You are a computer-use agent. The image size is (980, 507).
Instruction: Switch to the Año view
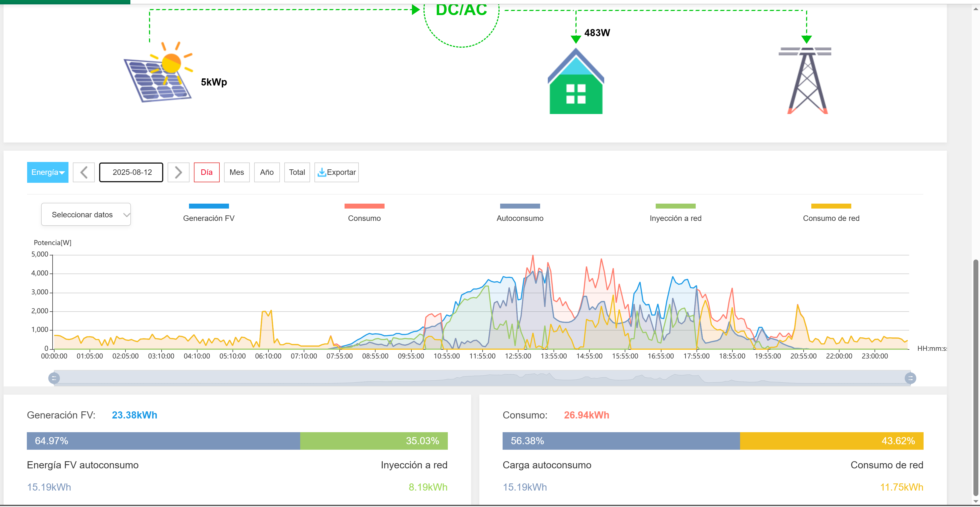click(x=267, y=172)
